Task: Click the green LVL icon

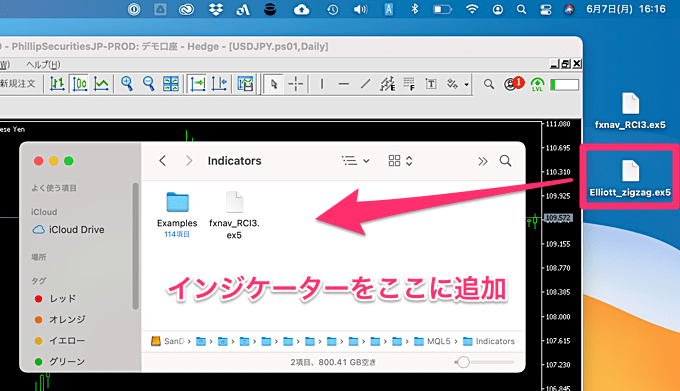Action: [537, 85]
